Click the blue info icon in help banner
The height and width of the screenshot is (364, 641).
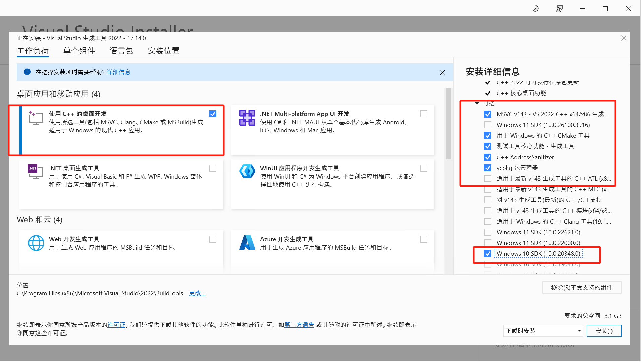27,72
